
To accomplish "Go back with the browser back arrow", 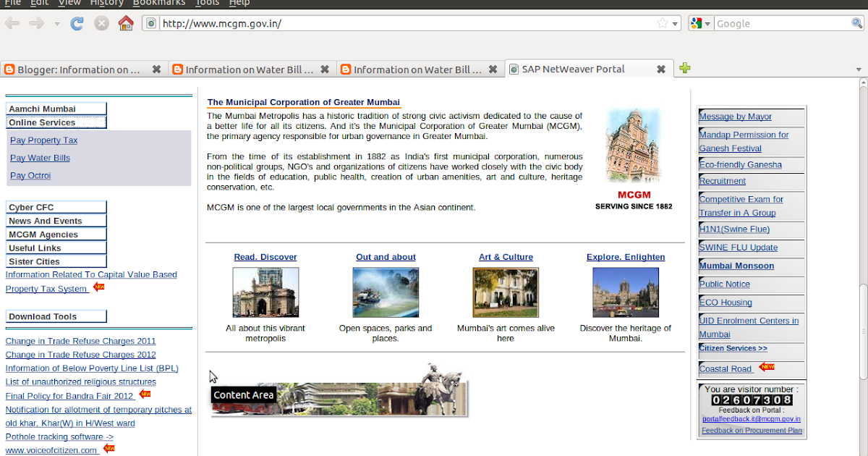I will point(12,23).
